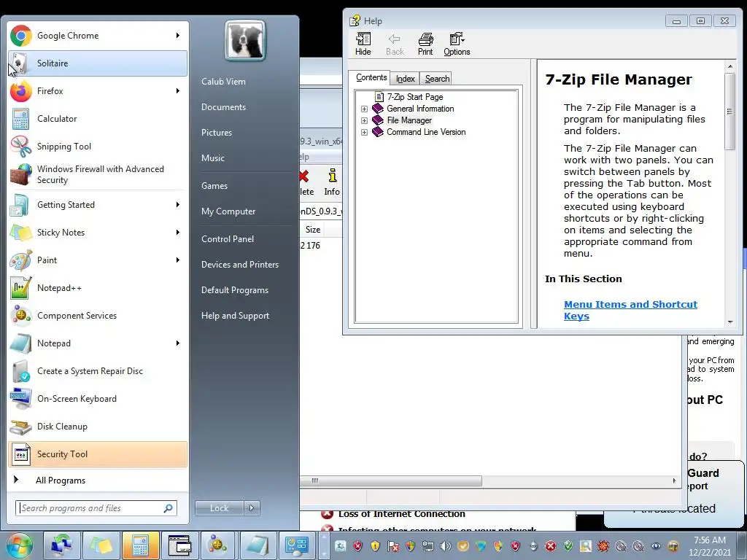Expand File Manager tree node

tap(365, 120)
